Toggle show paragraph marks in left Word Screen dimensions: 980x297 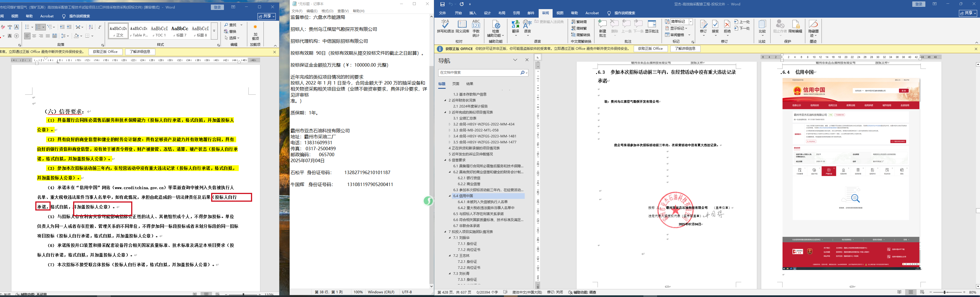(x=100, y=27)
